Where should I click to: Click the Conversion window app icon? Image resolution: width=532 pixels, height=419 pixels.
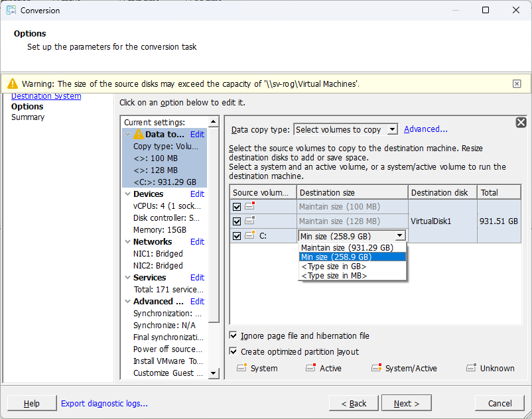[11, 10]
